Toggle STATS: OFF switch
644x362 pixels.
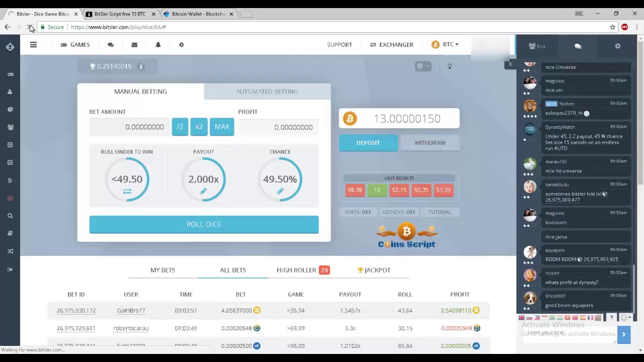pos(358,212)
